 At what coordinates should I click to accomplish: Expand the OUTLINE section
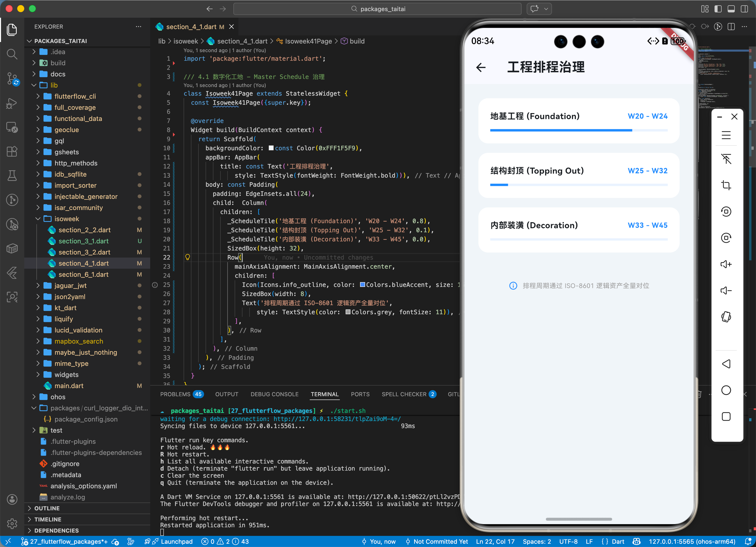click(x=47, y=508)
